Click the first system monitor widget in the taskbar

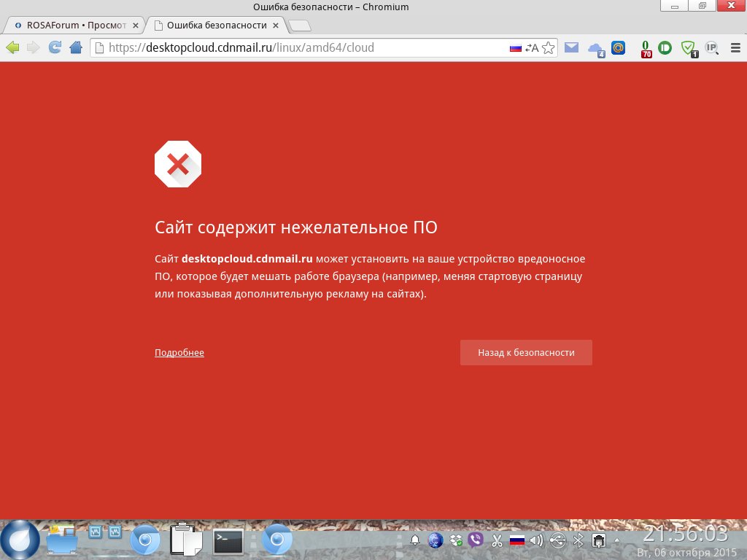pyautogui.click(x=96, y=532)
